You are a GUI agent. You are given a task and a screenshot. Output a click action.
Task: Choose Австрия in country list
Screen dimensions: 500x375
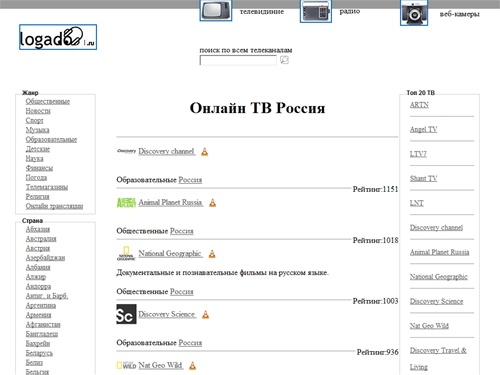pos(38,248)
